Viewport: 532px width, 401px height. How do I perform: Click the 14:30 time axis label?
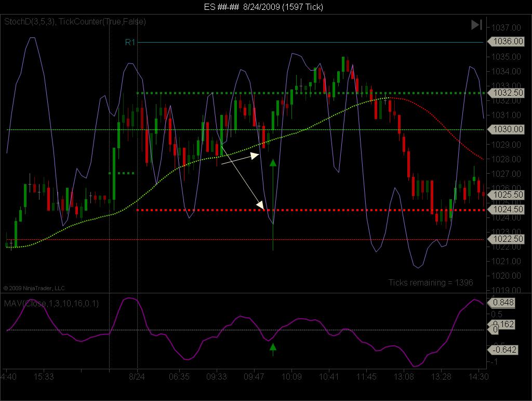click(478, 377)
